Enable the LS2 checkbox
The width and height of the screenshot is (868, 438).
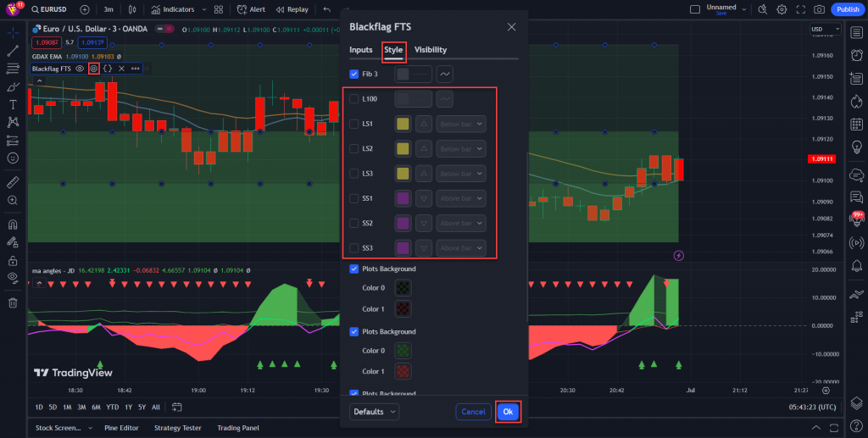[354, 149]
